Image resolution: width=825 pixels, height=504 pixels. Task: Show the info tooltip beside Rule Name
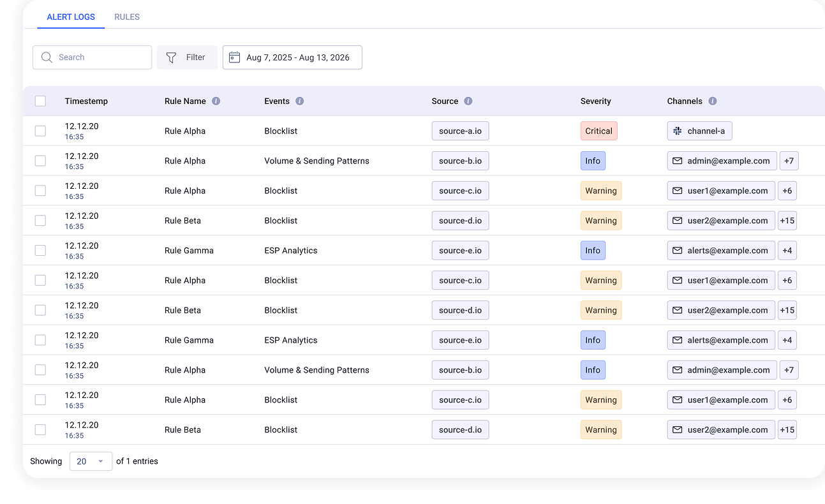pyautogui.click(x=216, y=101)
